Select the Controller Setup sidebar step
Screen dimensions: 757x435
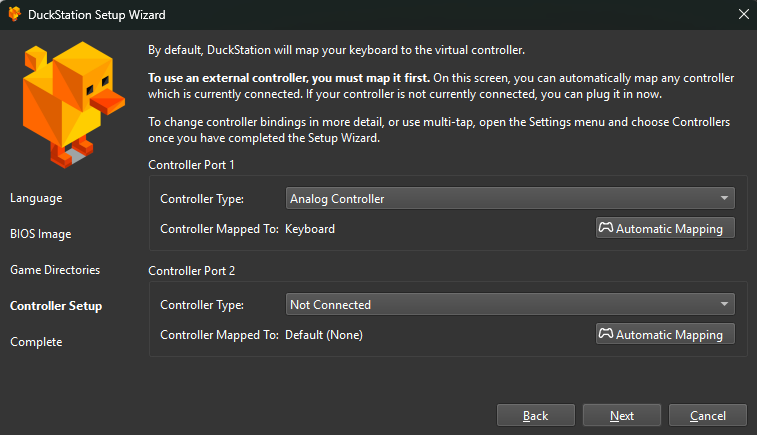pyautogui.click(x=56, y=306)
